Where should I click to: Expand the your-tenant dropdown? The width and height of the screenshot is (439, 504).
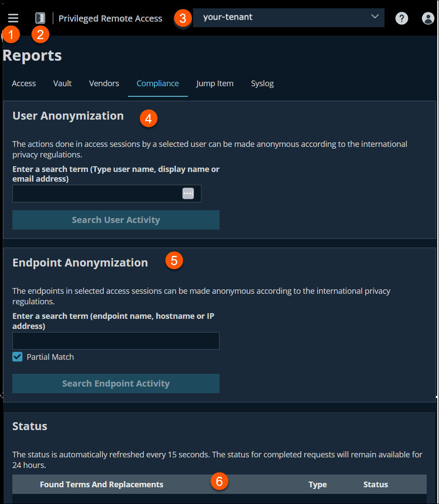point(288,18)
